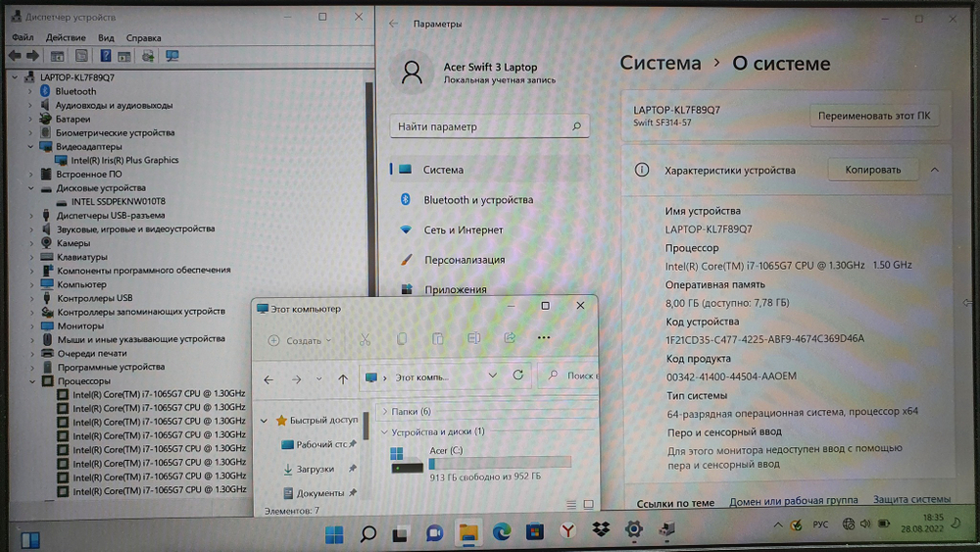The image size is (980, 552).
Task: Open Рабочий стол in Quick access
Action: (321, 444)
